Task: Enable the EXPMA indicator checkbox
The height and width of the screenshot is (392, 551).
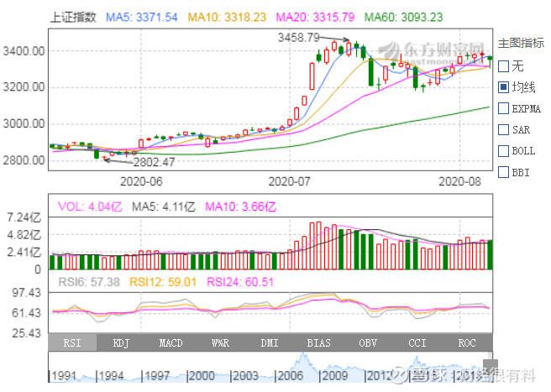Action: tap(503, 108)
